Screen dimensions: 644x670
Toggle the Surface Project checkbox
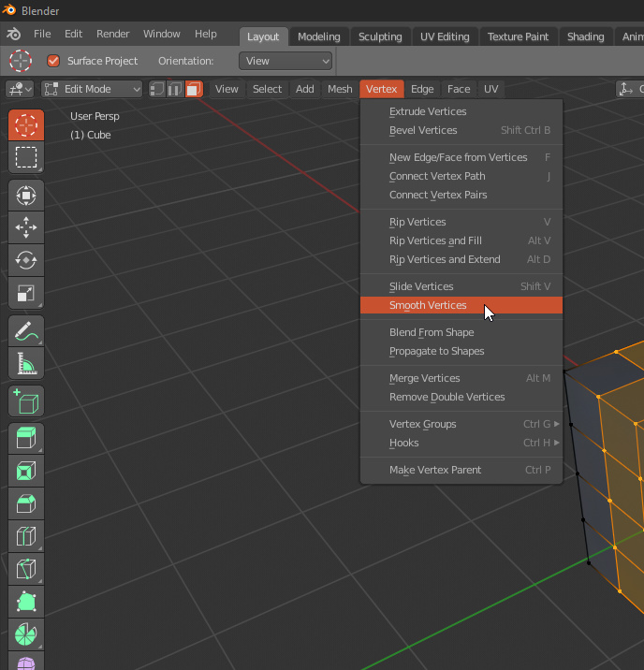[53, 61]
